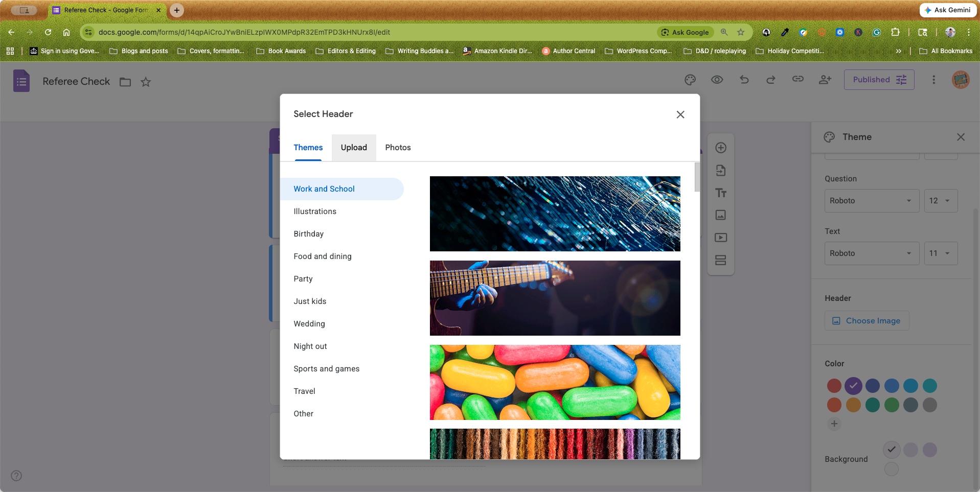Switch to the Upload tab
980x492 pixels.
pyautogui.click(x=354, y=148)
